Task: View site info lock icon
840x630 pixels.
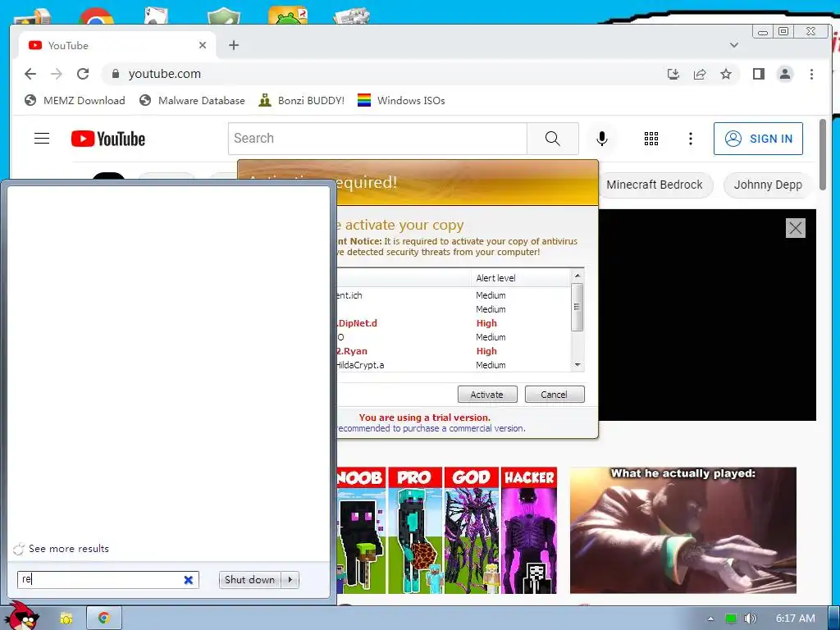Action: click(115, 74)
